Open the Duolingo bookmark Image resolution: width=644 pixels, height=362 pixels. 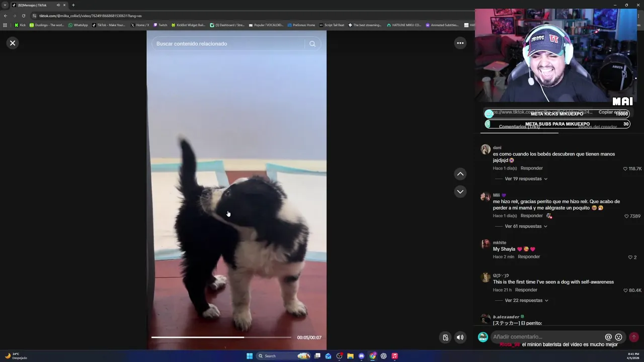click(47, 25)
